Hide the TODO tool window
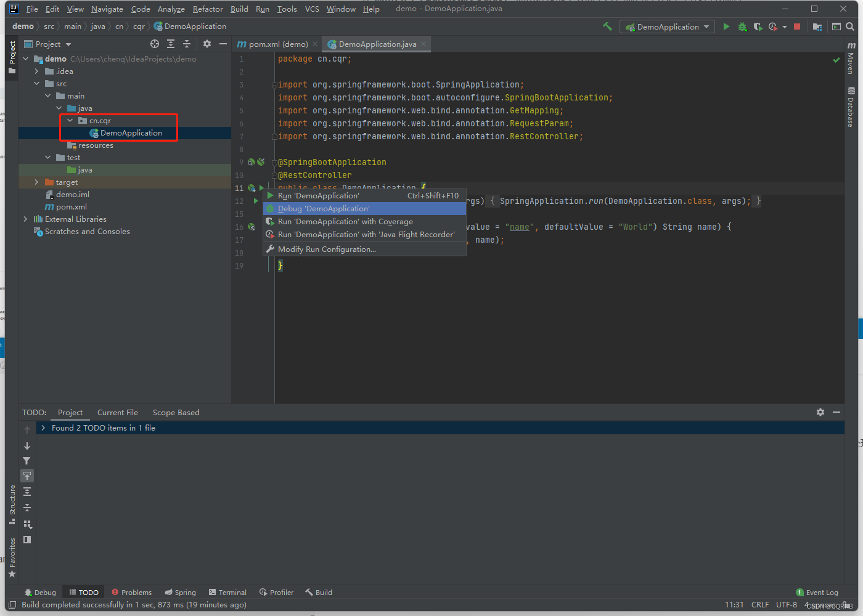The image size is (863, 616). click(x=836, y=412)
